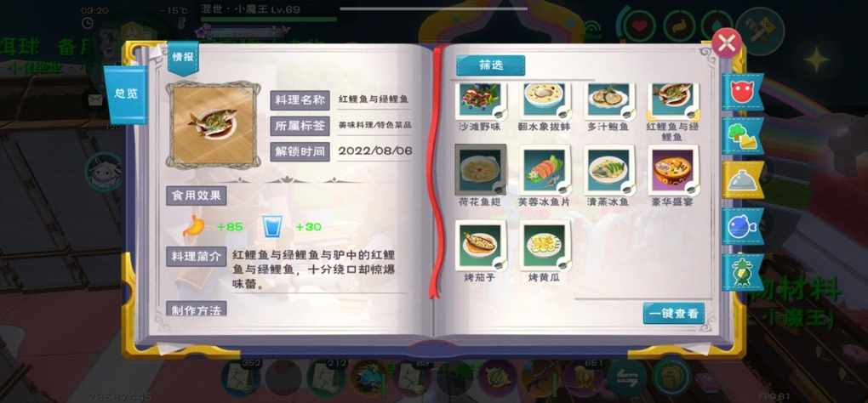This screenshot has width=868, height=403.
Task: Switch to the 总览 overview tab
Action: (x=125, y=94)
